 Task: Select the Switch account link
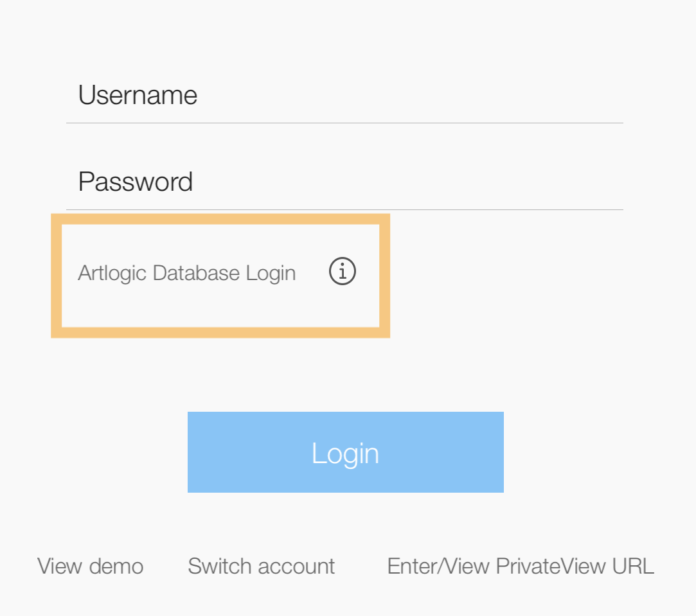pyautogui.click(x=262, y=566)
